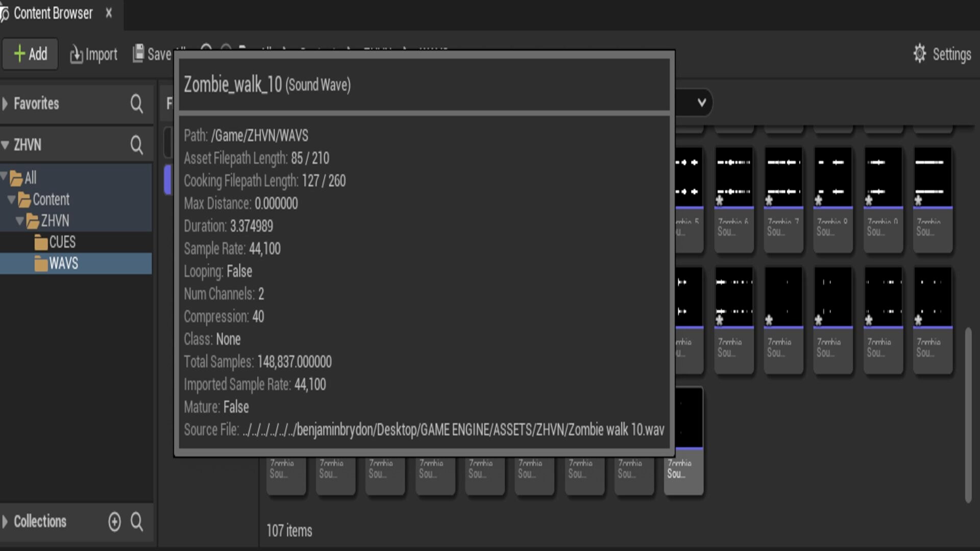This screenshot has width=980, height=551.
Task: Expand the Collections section
Action: point(5,521)
